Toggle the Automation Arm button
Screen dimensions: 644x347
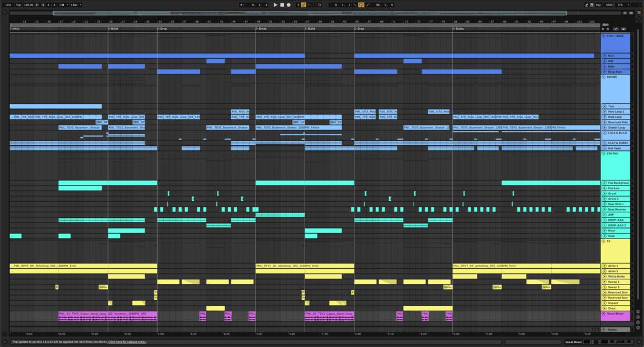(304, 5)
